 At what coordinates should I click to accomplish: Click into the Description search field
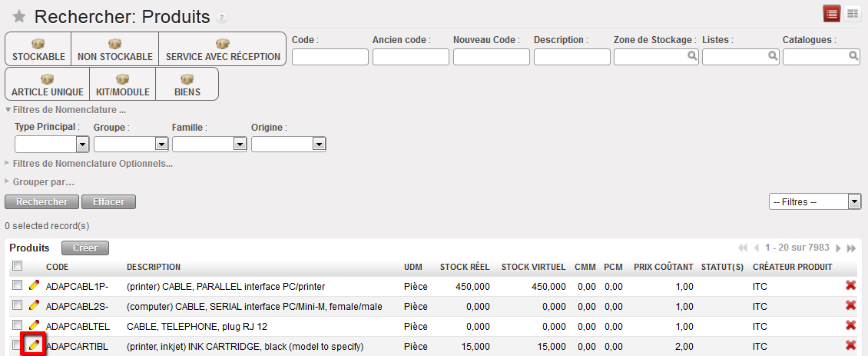[x=570, y=56]
